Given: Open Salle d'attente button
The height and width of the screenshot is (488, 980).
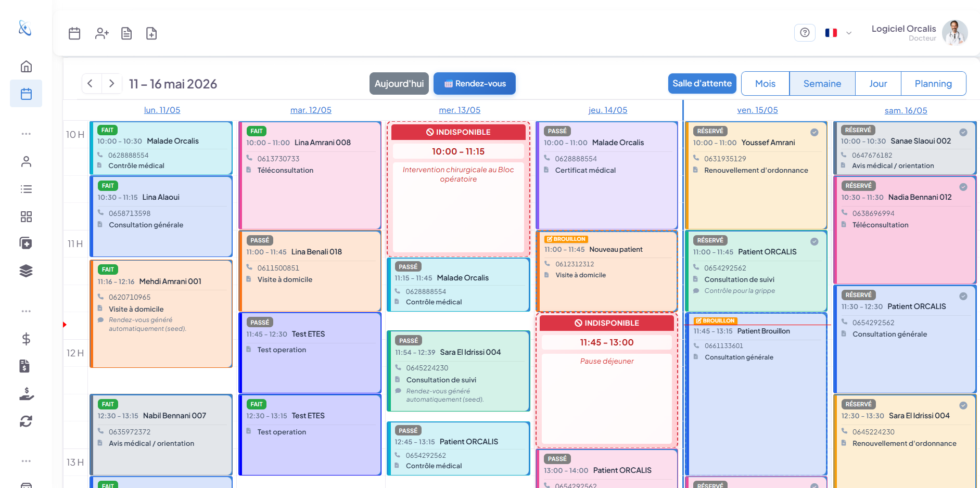Looking at the screenshot, I should 702,83.
